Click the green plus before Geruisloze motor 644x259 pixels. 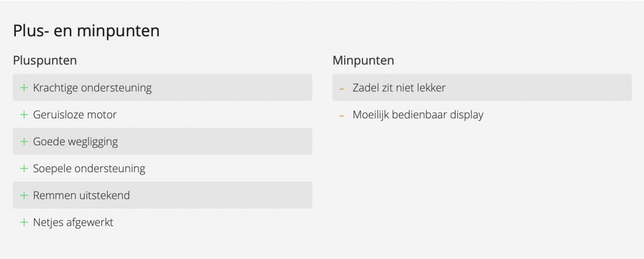pos(24,115)
